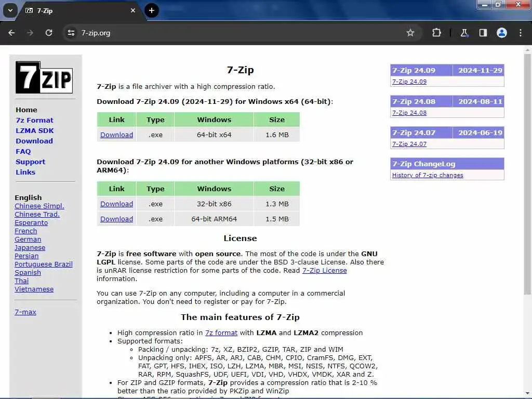Click the English language label

pos(28,197)
